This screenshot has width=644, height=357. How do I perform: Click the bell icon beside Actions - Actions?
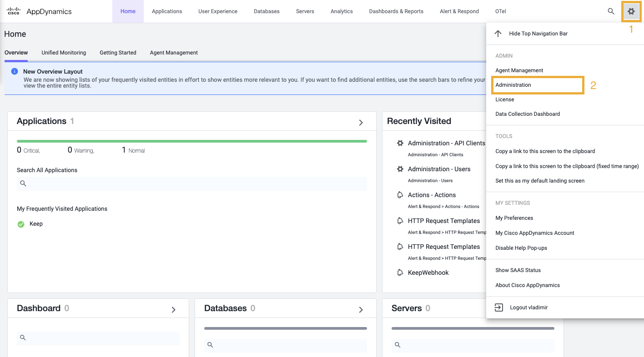pyautogui.click(x=400, y=195)
